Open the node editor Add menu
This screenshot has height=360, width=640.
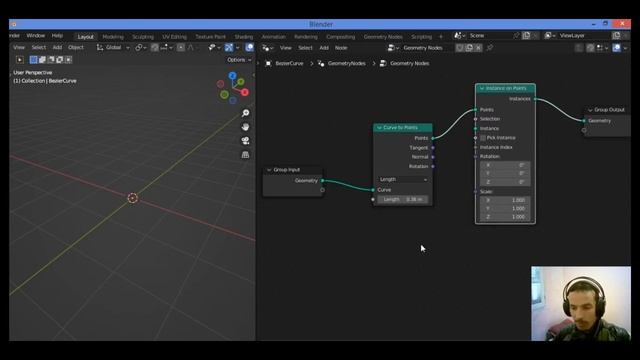point(324,48)
